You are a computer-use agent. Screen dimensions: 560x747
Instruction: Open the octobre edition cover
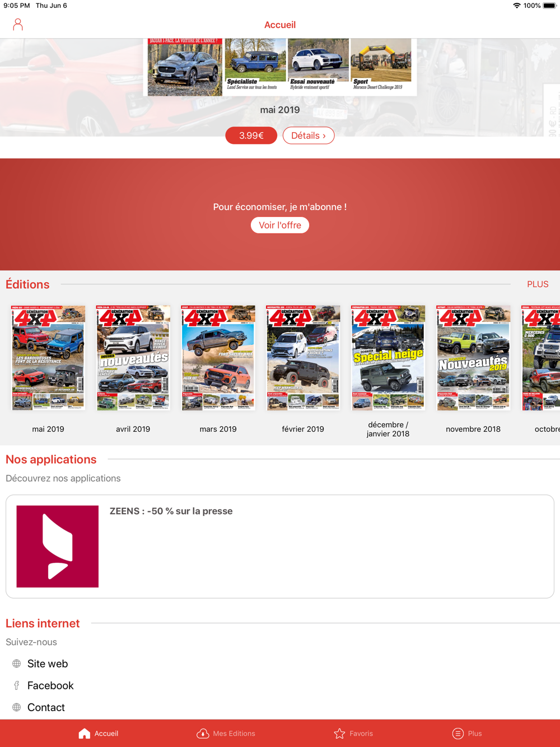(x=541, y=358)
